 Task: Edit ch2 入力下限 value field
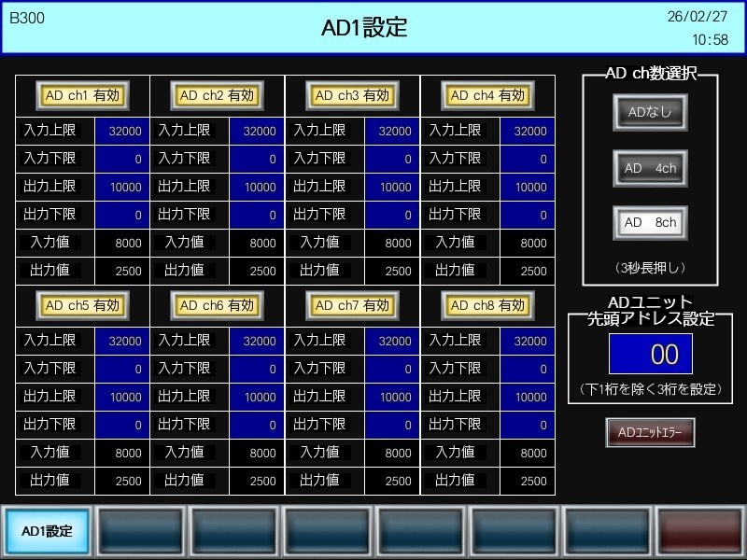257,159
